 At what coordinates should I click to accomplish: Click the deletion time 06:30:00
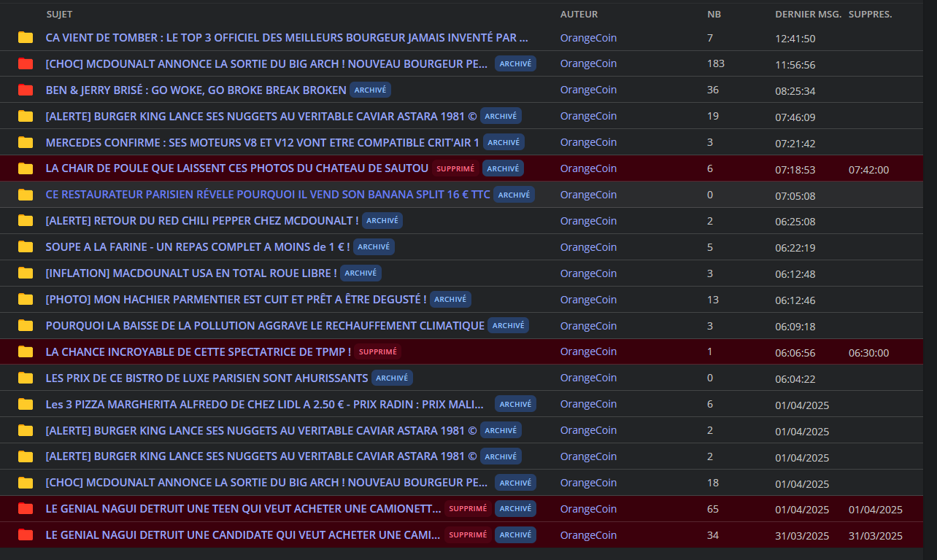(x=868, y=353)
